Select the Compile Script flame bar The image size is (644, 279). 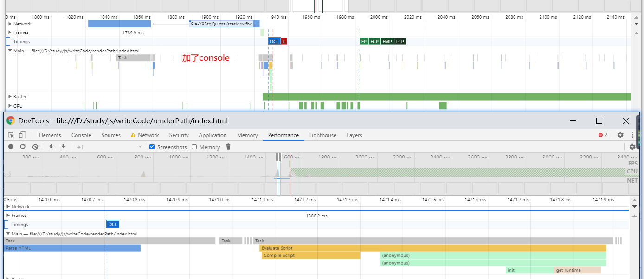(311, 255)
